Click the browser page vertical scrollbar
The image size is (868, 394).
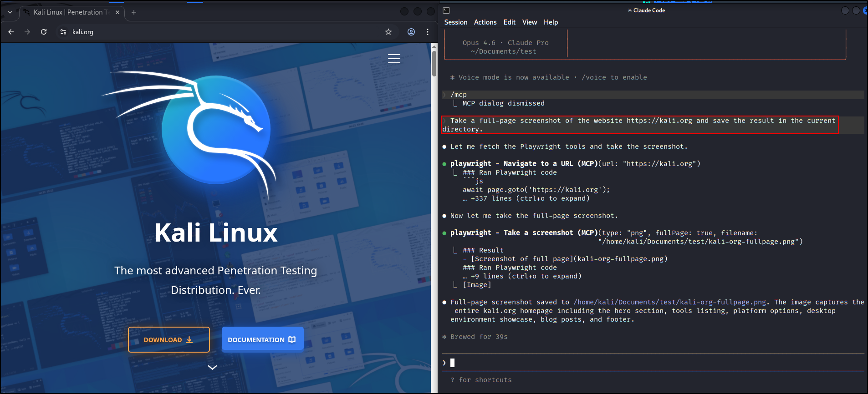434,64
